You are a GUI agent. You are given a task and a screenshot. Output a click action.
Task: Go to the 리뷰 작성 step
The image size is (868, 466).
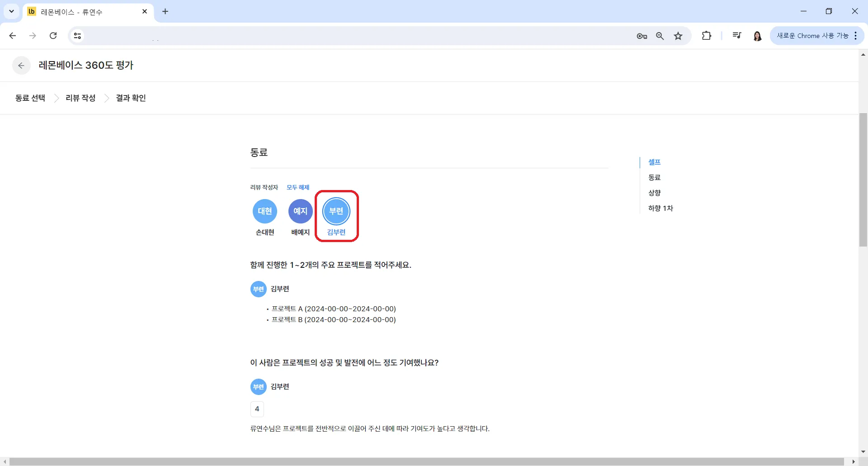click(80, 98)
